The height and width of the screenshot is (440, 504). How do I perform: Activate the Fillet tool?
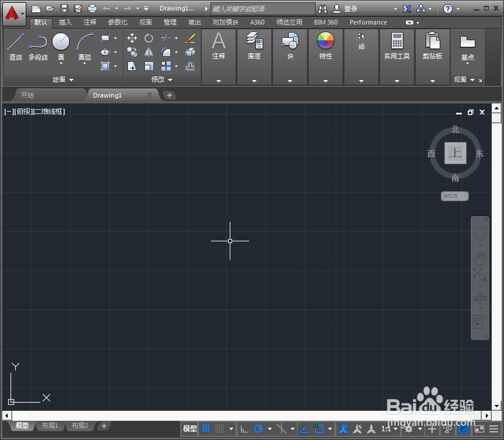click(166, 52)
